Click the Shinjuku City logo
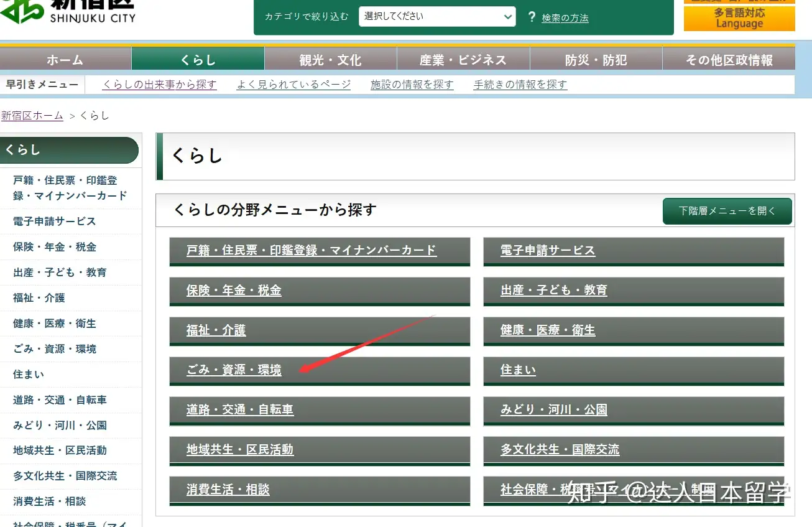 point(68,12)
